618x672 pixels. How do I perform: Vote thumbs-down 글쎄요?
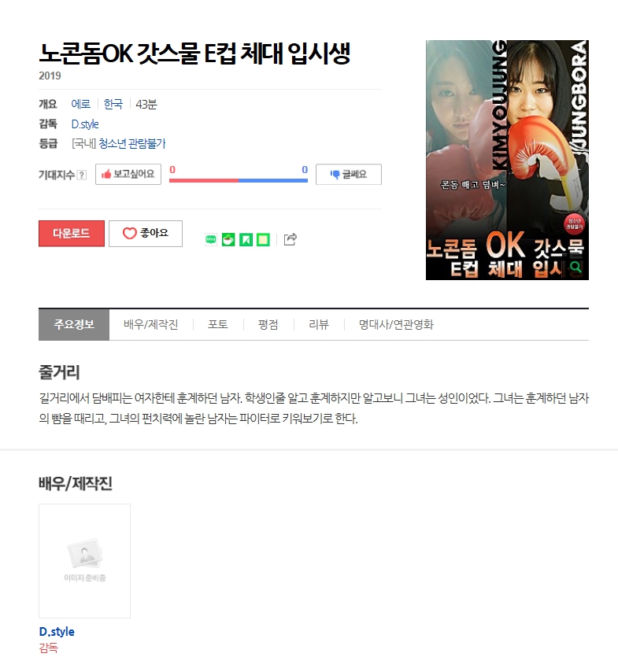[349, 174]
